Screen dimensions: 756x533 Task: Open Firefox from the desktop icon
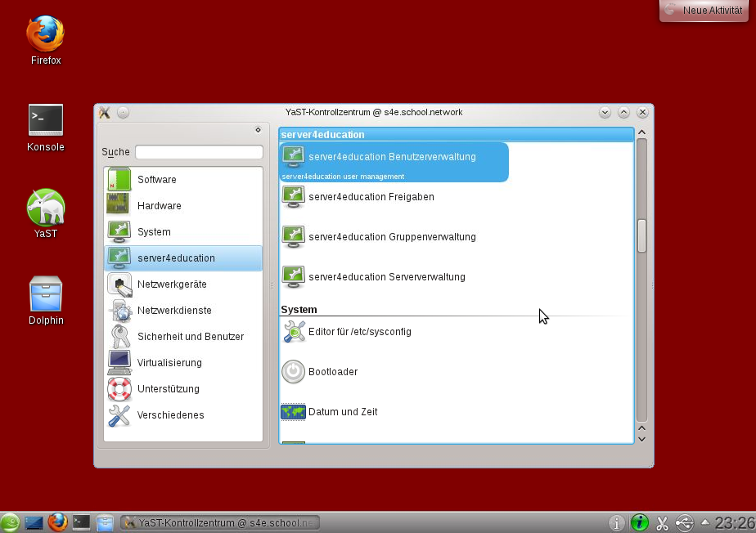(45, 34)
